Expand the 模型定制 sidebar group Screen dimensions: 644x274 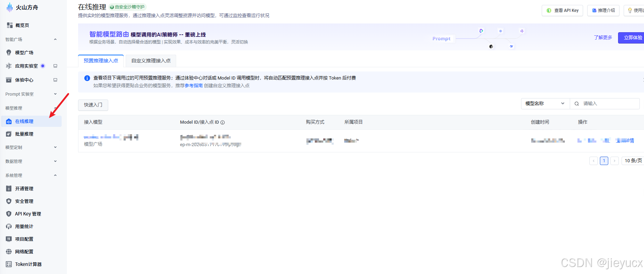point(55,147)
